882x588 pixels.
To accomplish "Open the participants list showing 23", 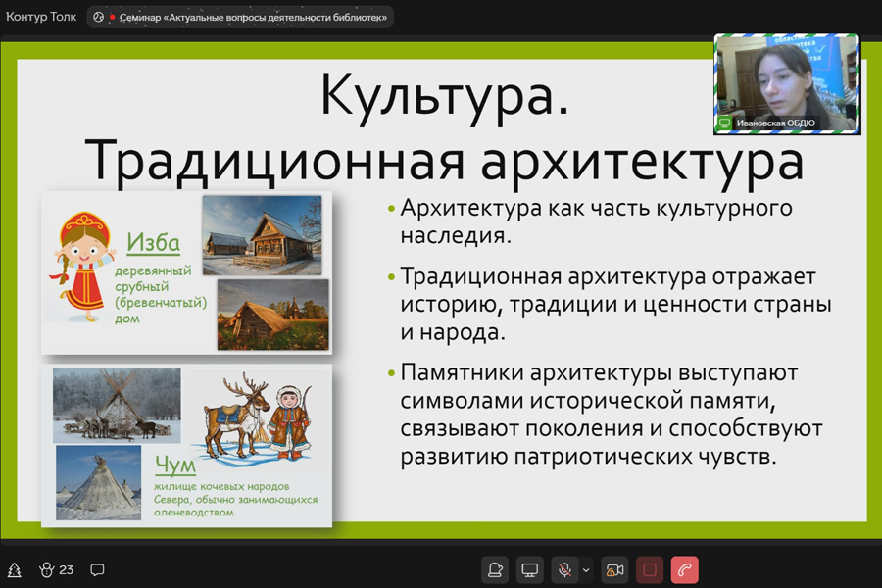I will pyautogui.click(x=57, y=569).
